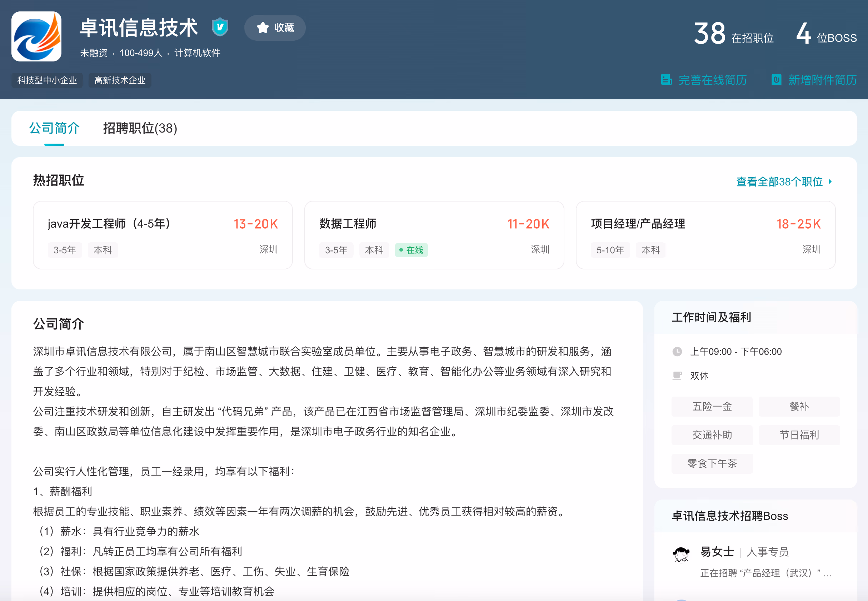868x601 pixels.
Task: Click arrow next to 查看全部38个职位
Action: [830, 182]
